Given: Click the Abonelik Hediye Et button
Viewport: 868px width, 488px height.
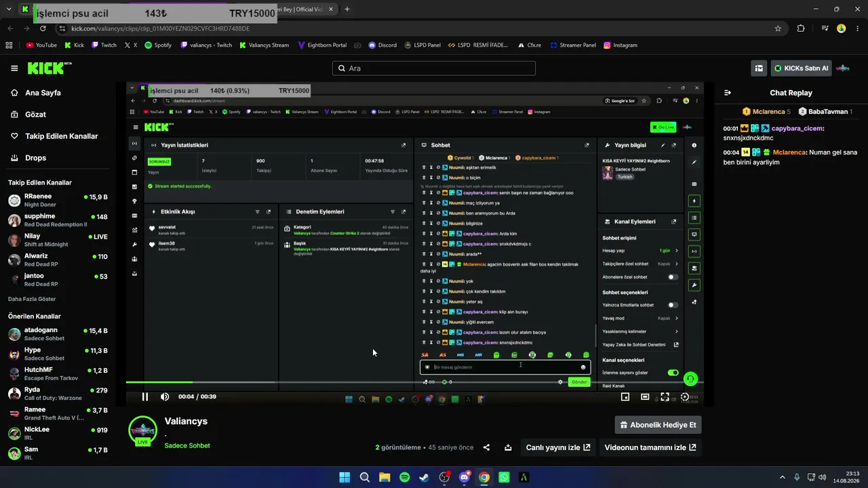Looking at the screenshot, I should 658,425.
